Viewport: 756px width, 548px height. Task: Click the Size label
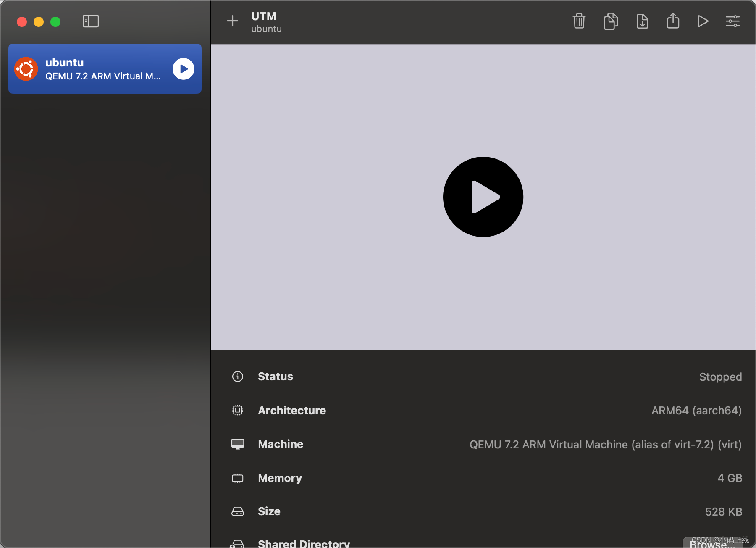[x=269, y=511]
